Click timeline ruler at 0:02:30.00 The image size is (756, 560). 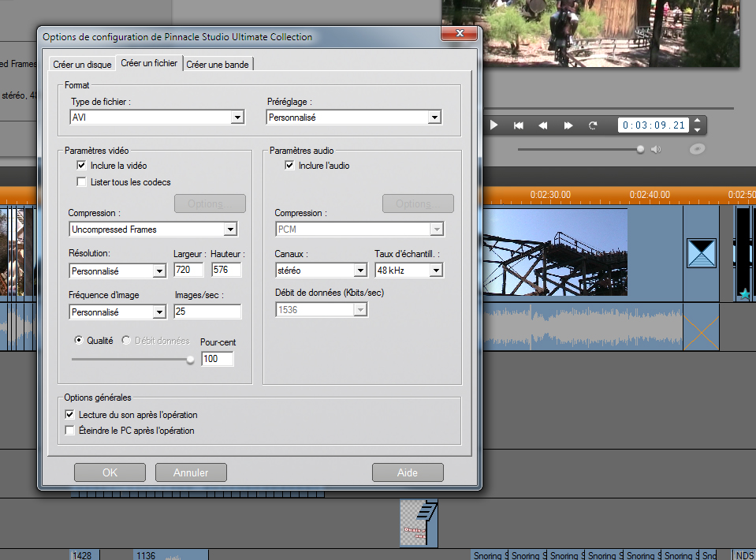tap(550, 195)
